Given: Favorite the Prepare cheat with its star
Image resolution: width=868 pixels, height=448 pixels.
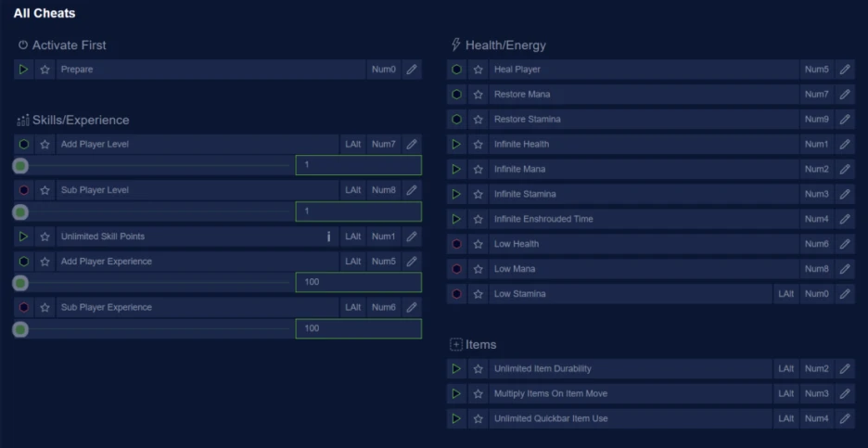Looking at the screenshot, I should tap(45, 70).
